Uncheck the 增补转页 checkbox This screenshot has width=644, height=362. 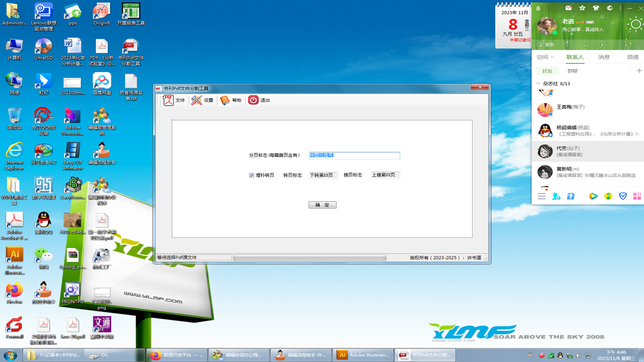pyautogui.click(x=252, y=175)
